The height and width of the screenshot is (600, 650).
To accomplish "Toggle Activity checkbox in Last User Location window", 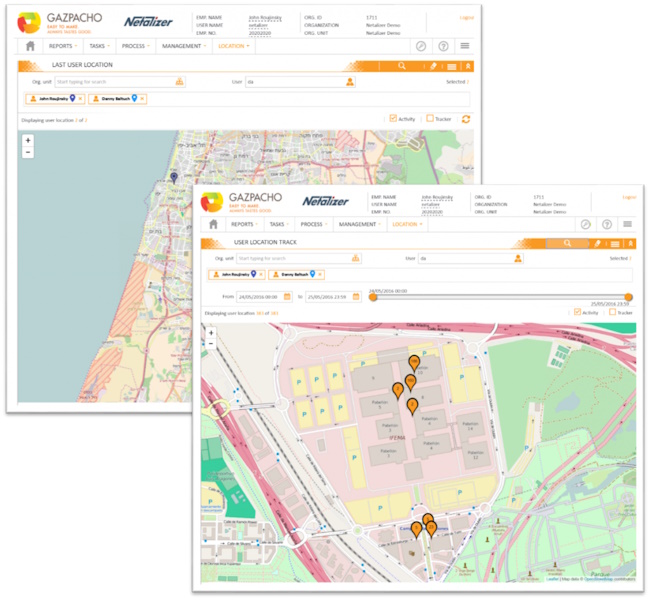I will [393, 118].
